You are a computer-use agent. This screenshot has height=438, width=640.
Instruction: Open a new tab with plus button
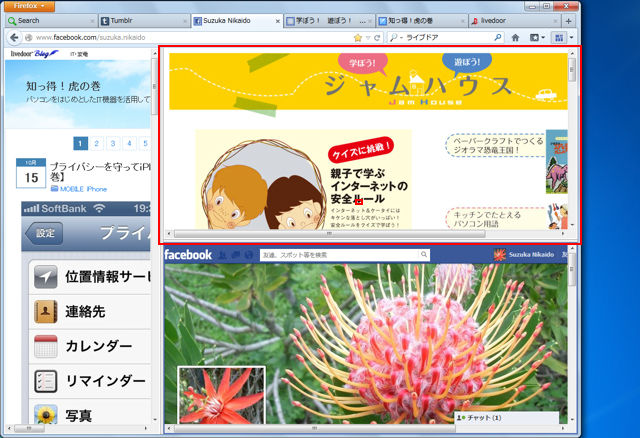click(569, 21)
